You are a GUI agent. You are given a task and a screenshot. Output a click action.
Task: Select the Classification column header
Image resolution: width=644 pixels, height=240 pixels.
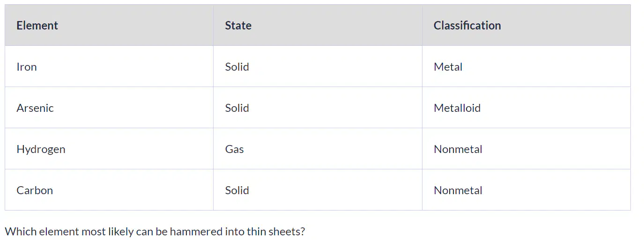click(x=526, y=25)
